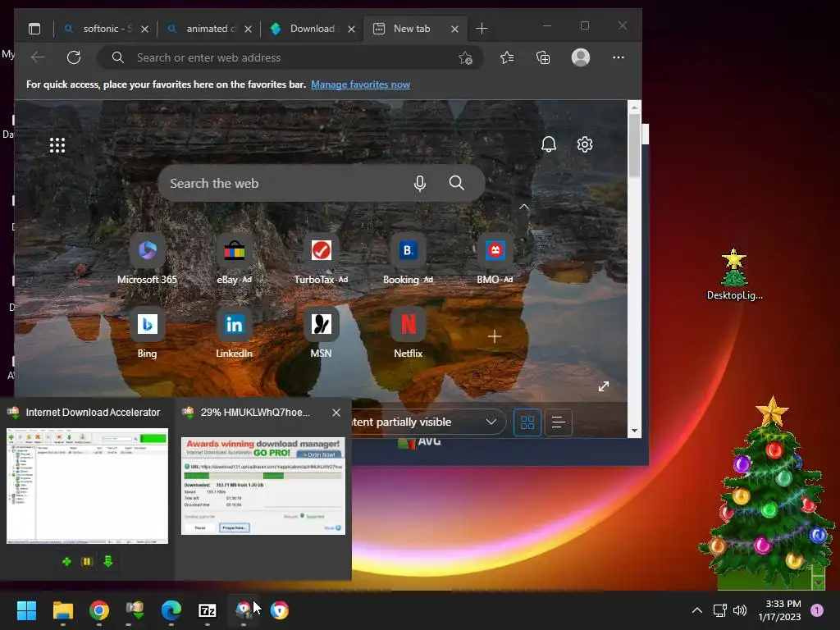This screenshot has height=630, width=840.
Task: Open Google Chrome from taskbar
Action: coord(99,610)
